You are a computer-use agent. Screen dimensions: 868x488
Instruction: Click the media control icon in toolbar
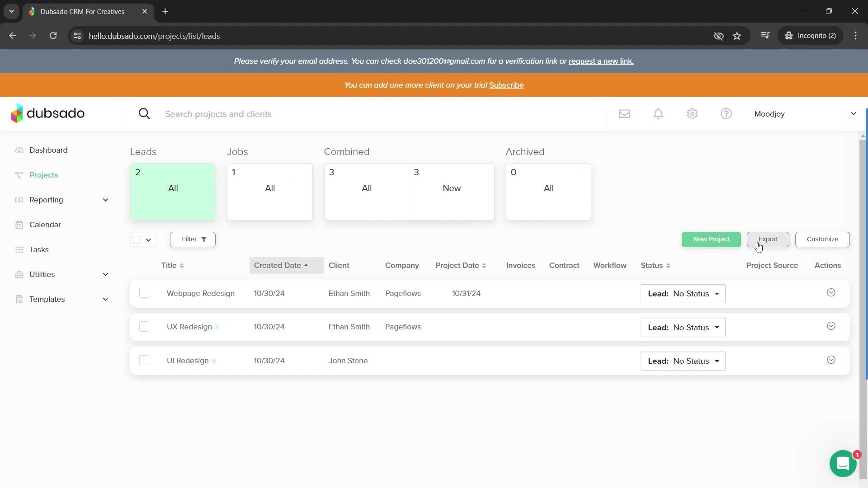pyautogui.click(x=765, y=35)
